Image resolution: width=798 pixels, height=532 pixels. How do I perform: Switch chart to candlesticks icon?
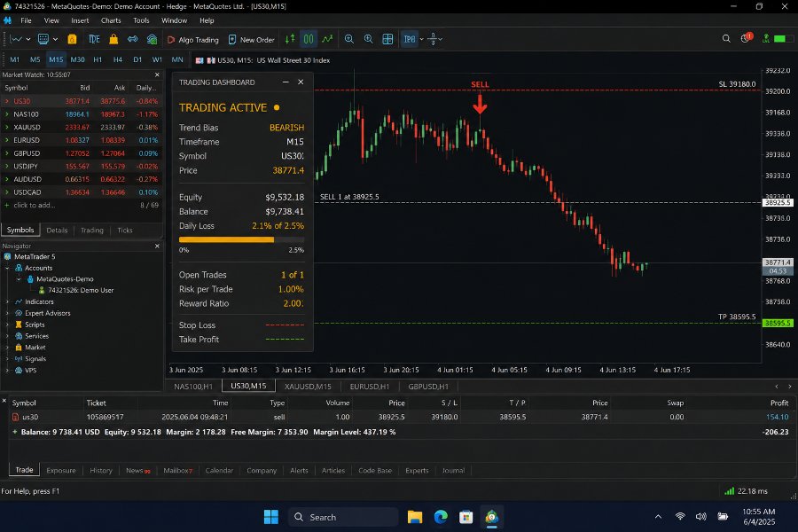[x=309, y=39]
